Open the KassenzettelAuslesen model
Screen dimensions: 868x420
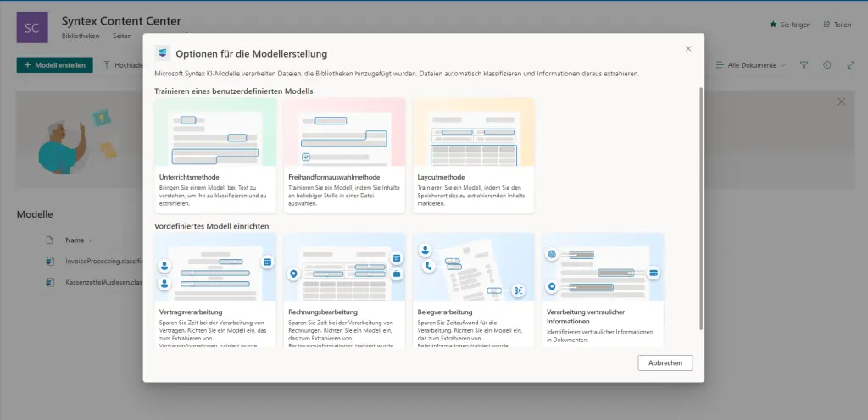pos(104,282)
